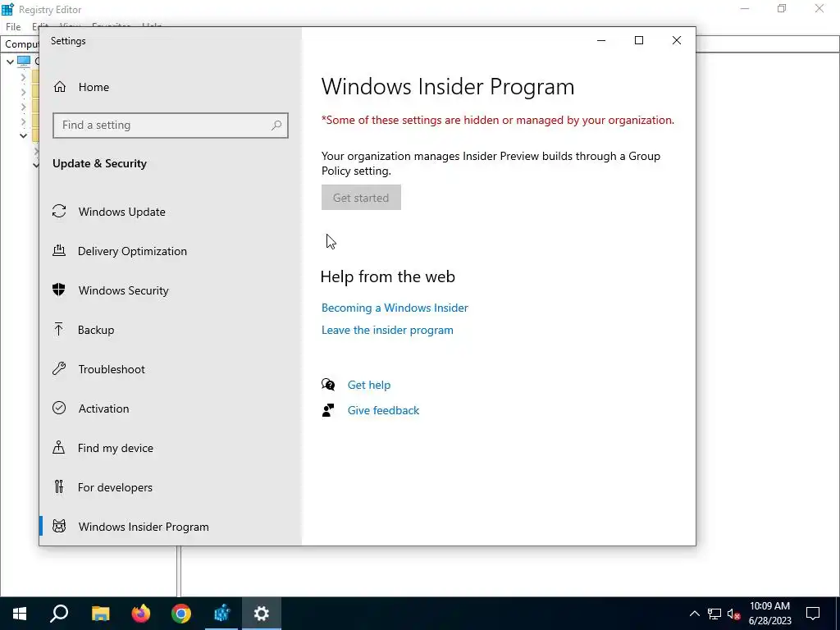Click the magnifier in Find a setting box
The width and height of the screenshot is (840, 630).
(276, 126)
